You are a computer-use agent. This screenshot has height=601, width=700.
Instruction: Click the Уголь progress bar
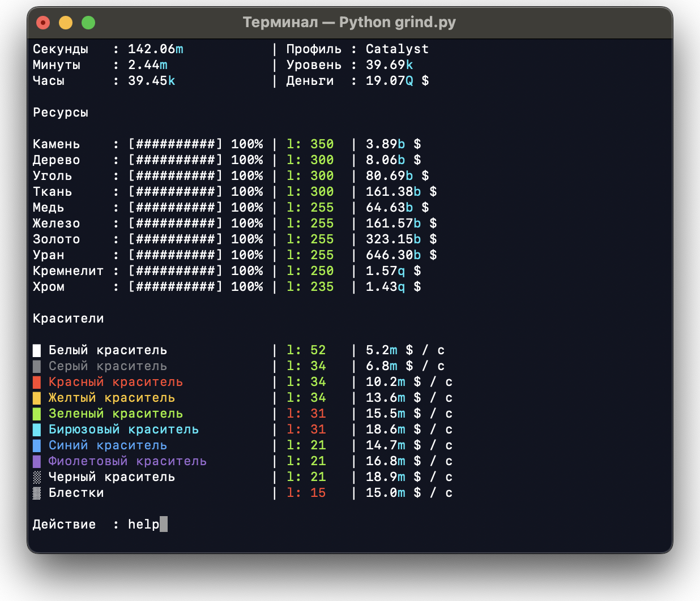click(x=176, y=176)
